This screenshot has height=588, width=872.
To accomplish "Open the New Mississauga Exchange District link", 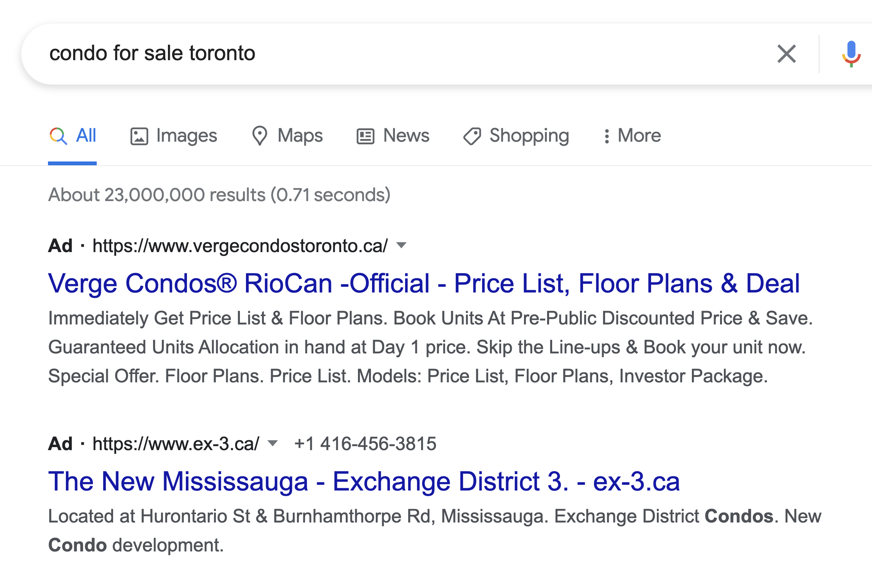I will point(364,481).
